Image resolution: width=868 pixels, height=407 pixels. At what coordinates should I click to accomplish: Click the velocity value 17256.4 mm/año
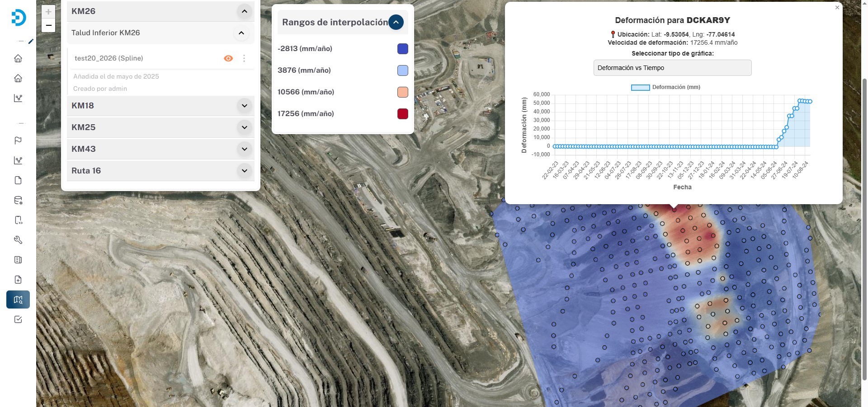tap(714, 42)
